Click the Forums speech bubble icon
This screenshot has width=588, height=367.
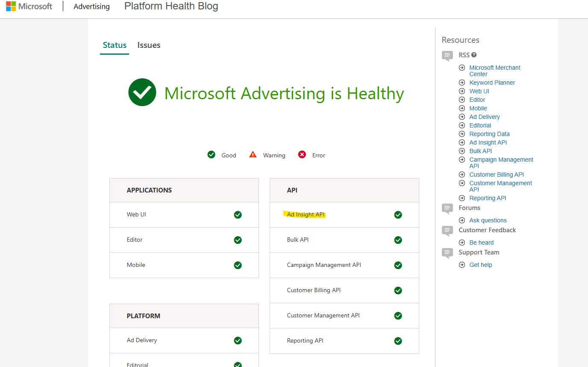pos(447,209)
